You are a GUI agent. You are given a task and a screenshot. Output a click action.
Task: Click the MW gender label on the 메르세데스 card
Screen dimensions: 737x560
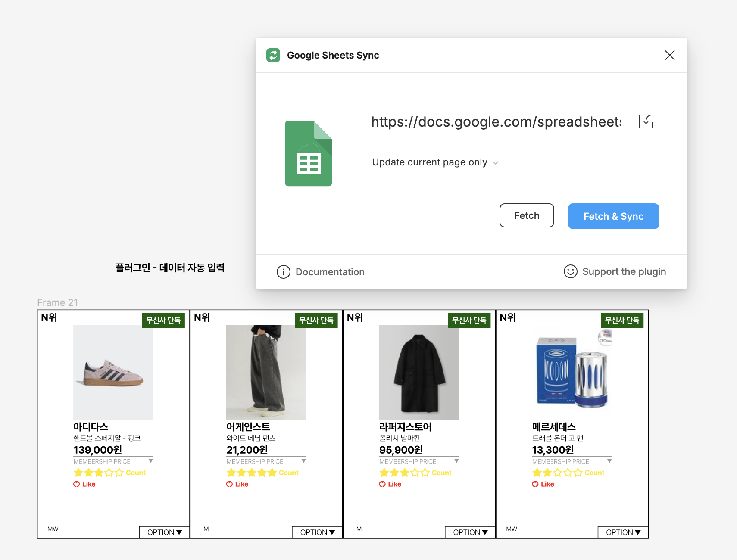(x=512, y=529)
